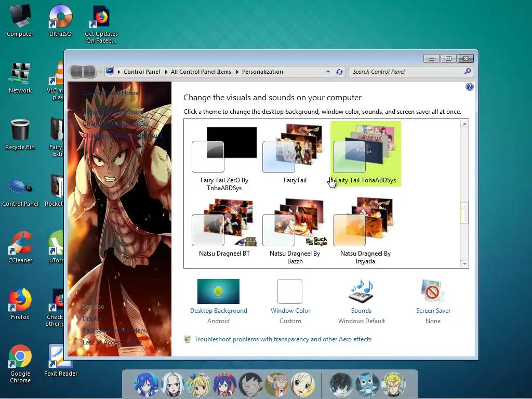Image resolution: width=532 pixels, height=399 pixels.
Task: Open the Network desktop icon
Action: pyautogui.click(x=20, y=78)
